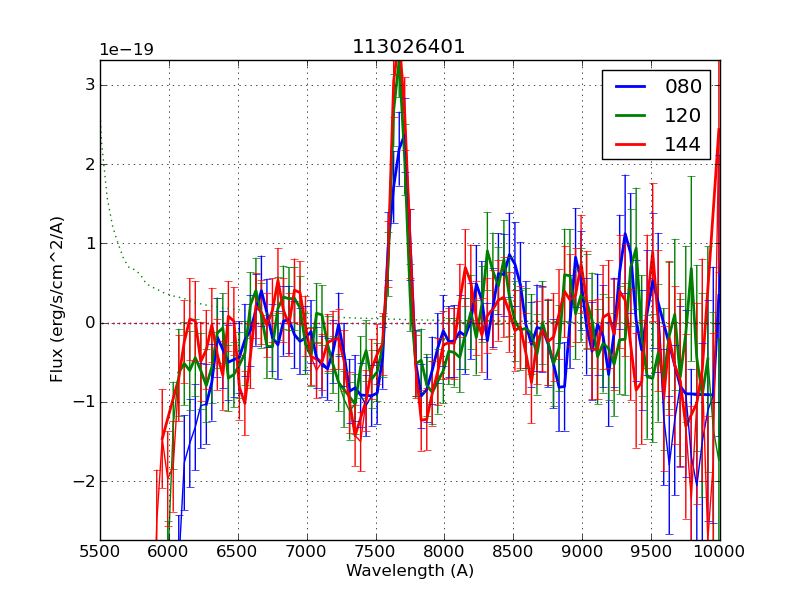Click the plot title 113026401
The image size is (800, 600).
click(409, 47)
